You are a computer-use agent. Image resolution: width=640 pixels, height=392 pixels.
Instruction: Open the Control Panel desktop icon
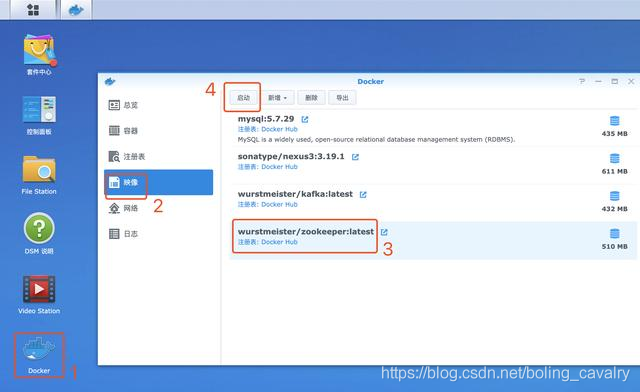(39, 116)
